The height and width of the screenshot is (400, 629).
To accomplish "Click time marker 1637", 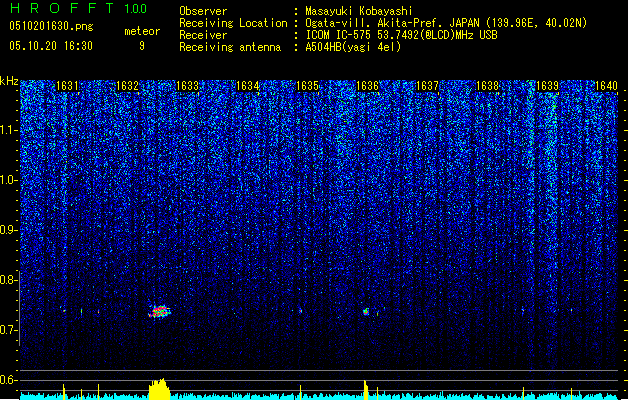I will tap(427, 86).
